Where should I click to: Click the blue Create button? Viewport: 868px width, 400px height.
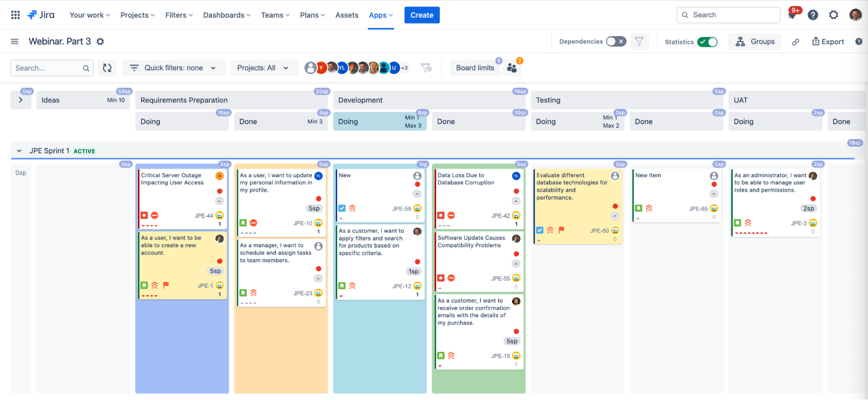[x=422, y=15]
